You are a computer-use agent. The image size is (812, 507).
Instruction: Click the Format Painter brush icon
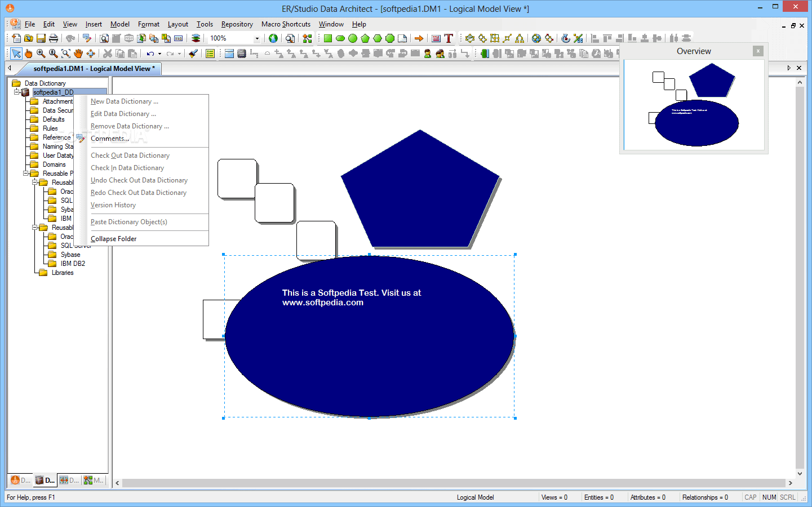coord(193,54)
